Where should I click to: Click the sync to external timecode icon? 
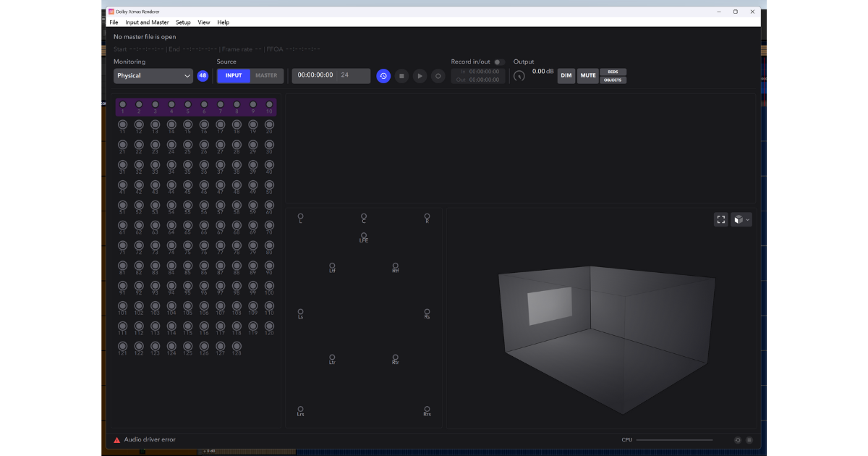pyautogui.click(x=383, y=76)
